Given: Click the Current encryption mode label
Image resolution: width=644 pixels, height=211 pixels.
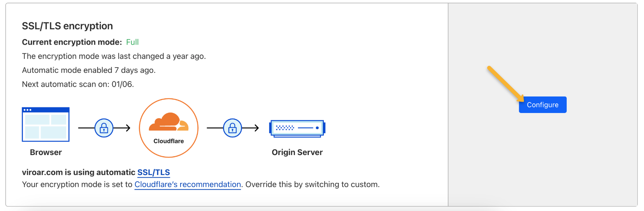Looking at the screenshot, I should point(72,42).
